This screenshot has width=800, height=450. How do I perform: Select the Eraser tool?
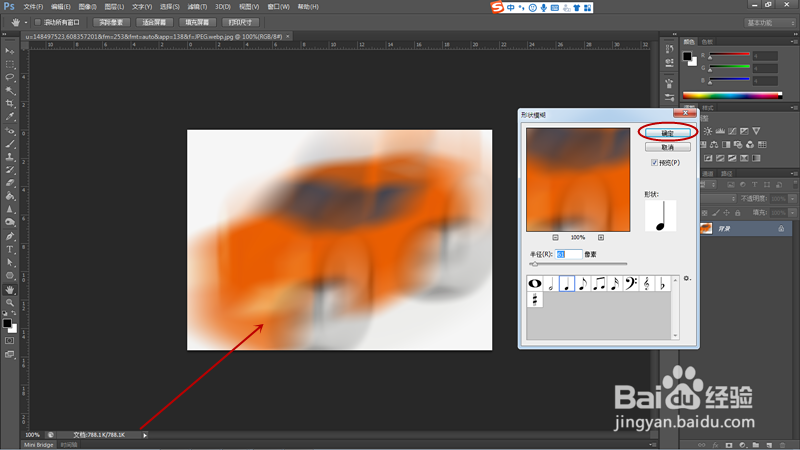[x=10, y=183]
